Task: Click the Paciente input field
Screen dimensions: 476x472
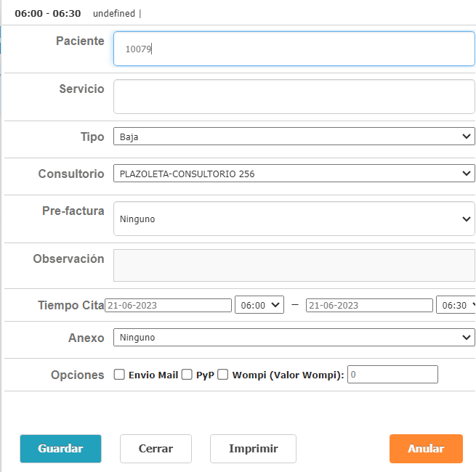Action: [x=294, y=49]
